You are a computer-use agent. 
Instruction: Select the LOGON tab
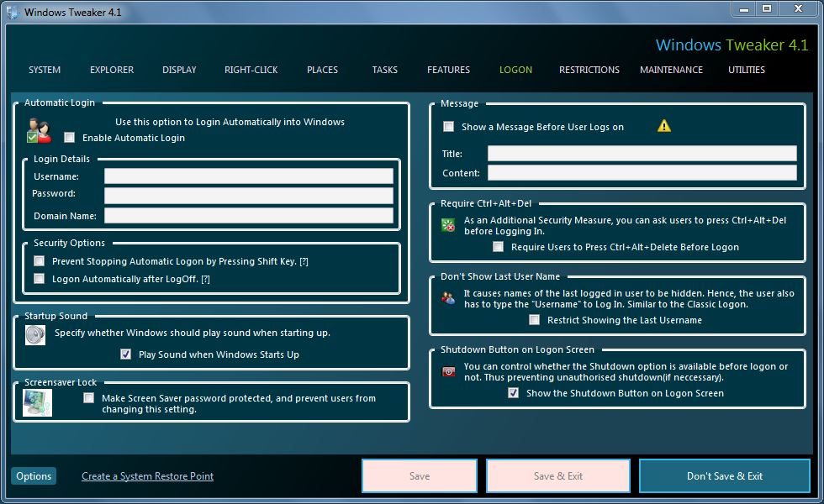(x=515, y=70)
